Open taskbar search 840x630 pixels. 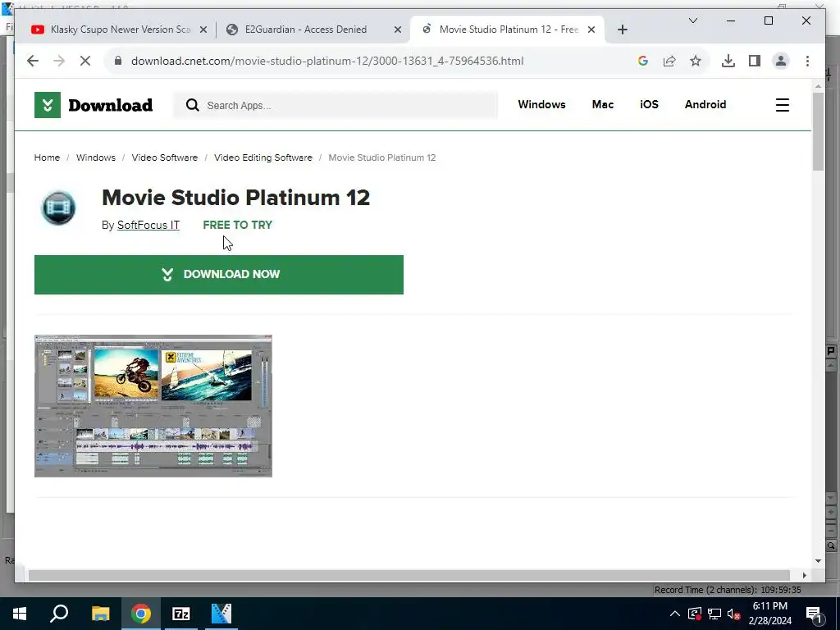pos(59,614)
